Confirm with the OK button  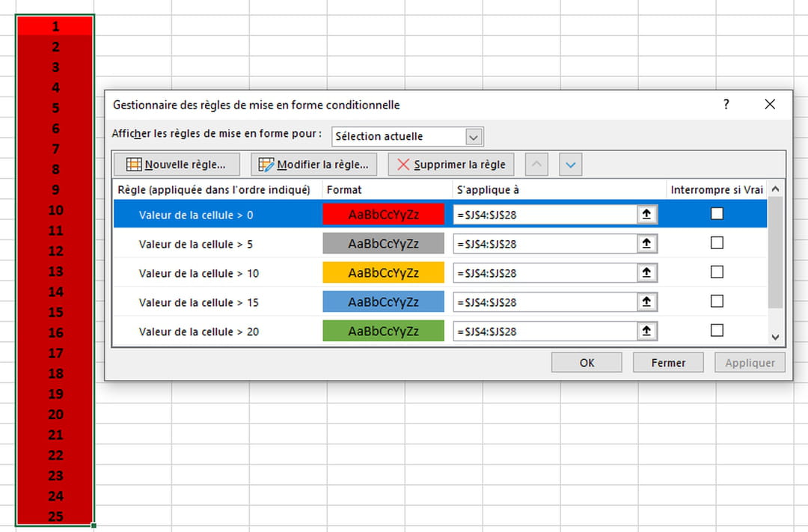pos(587,362)
